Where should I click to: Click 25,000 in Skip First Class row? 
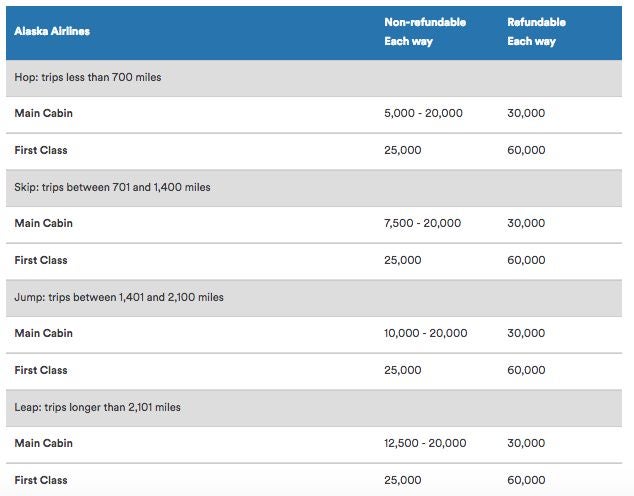(x=403, y=260)
